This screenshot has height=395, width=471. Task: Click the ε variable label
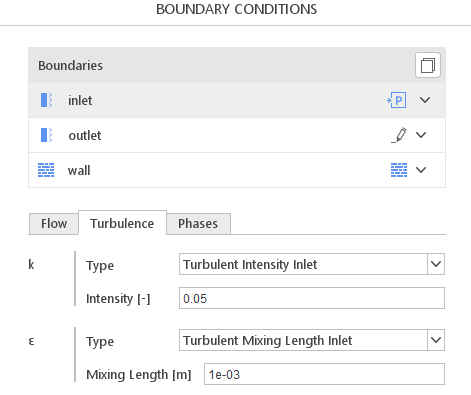pos(31,341)
